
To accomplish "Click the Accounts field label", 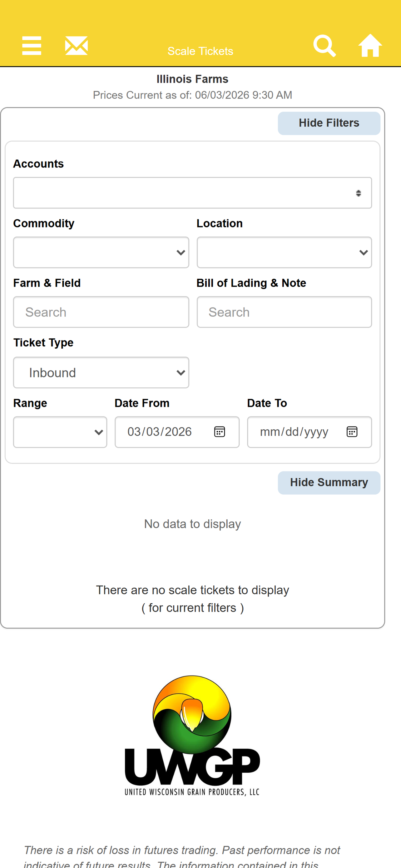I will click(38, 164).
